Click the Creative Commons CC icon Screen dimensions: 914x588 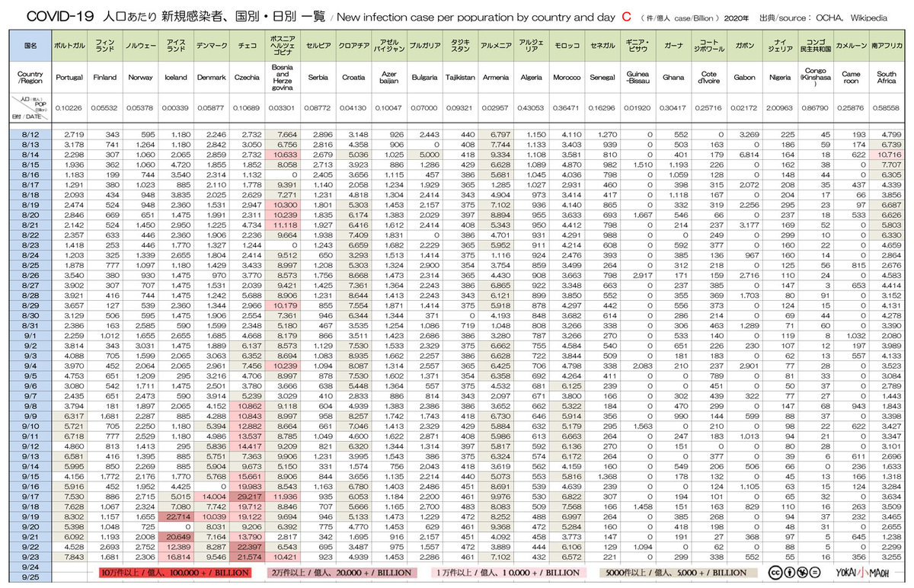[775, 572]
